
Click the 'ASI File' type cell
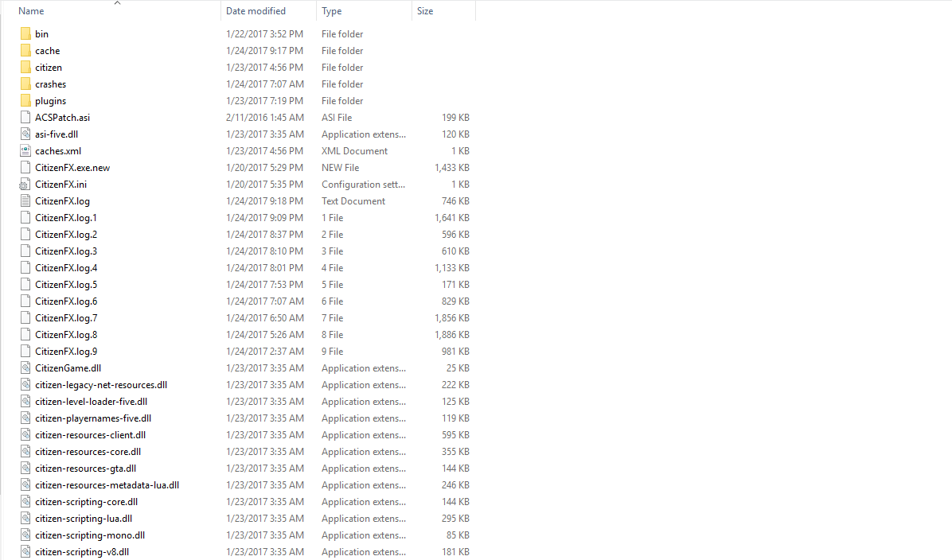337,117
